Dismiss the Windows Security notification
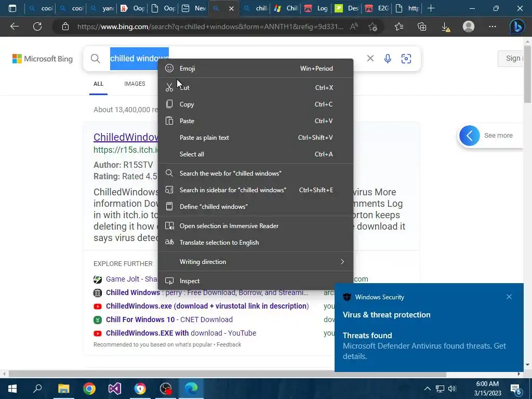The image size is (532, 399). point(509,297)
